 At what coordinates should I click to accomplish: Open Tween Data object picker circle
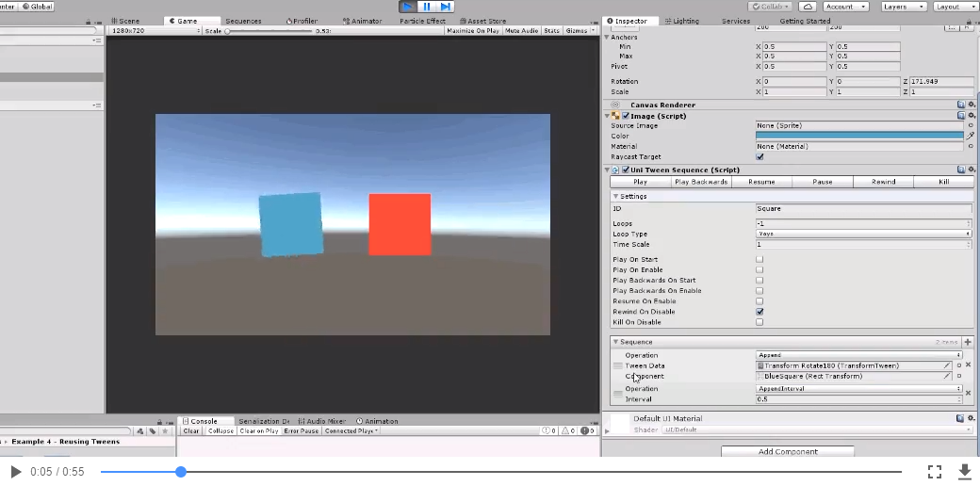point(958,365)
